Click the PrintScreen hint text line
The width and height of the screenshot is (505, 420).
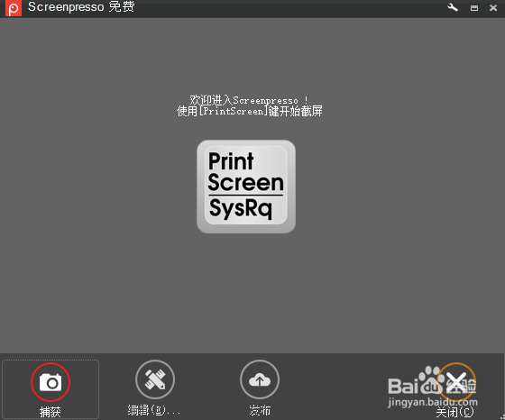[x=249, y=111]
